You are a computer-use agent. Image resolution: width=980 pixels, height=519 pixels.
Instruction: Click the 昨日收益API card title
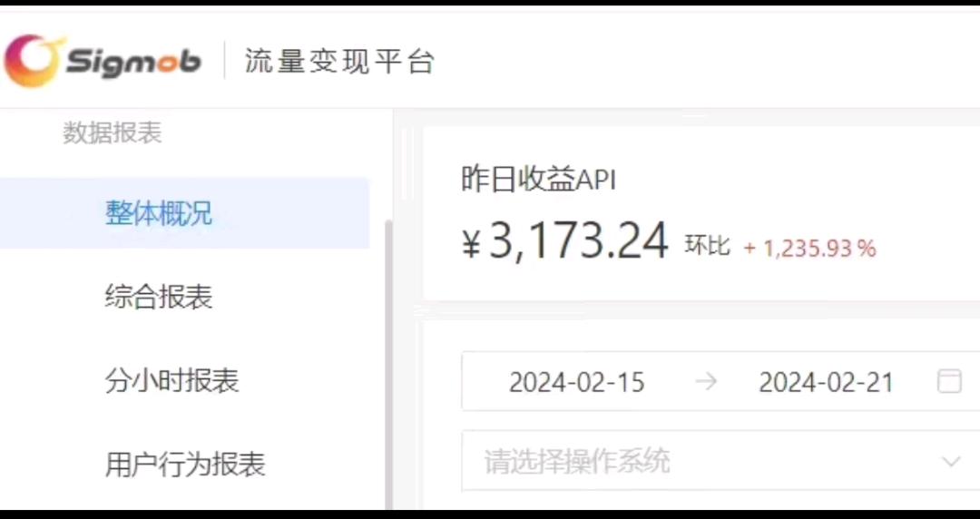pos(538,180)
